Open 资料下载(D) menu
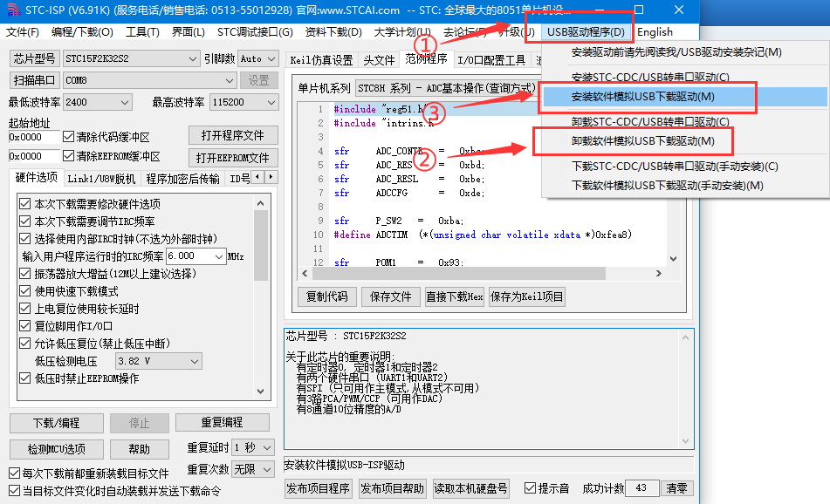Viewport: 830px width, 504px height. tap(333, 32)
